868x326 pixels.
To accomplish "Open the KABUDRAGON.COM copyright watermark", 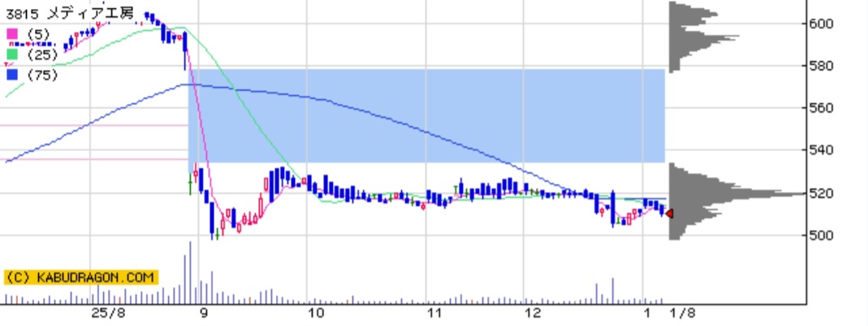I will click(80, 277).
